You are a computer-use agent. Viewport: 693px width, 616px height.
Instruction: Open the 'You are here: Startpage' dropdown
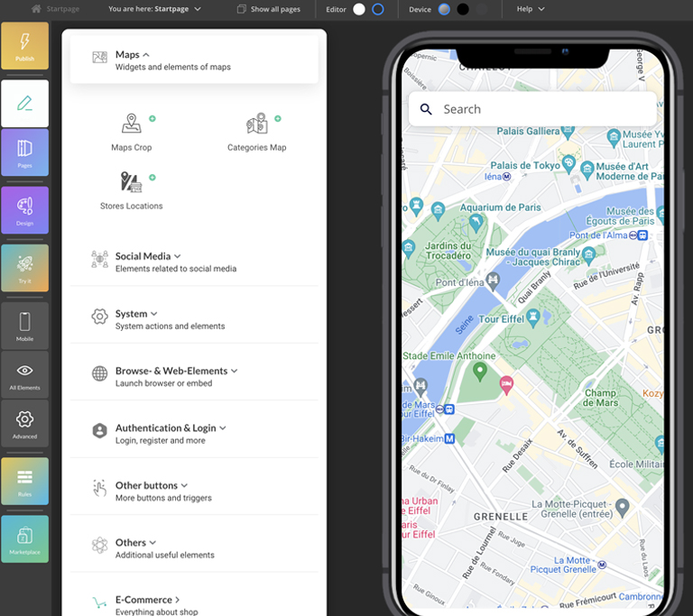154,9
